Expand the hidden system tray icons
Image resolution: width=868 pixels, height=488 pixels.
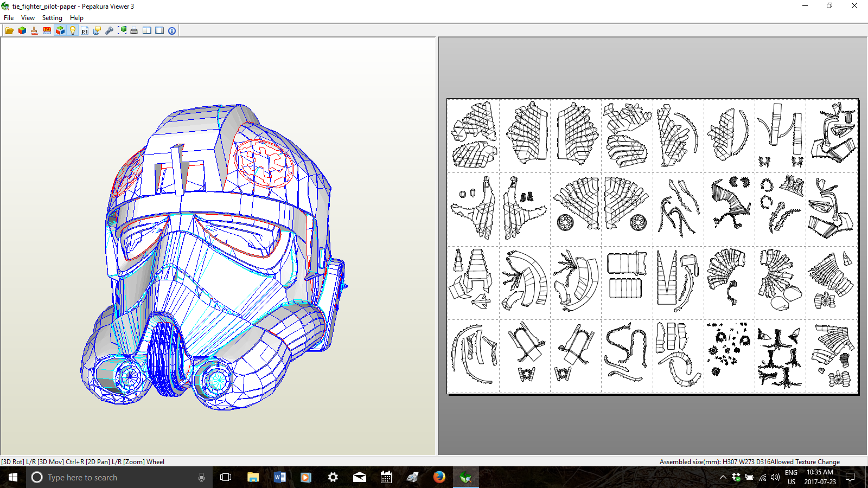[723, 477]
